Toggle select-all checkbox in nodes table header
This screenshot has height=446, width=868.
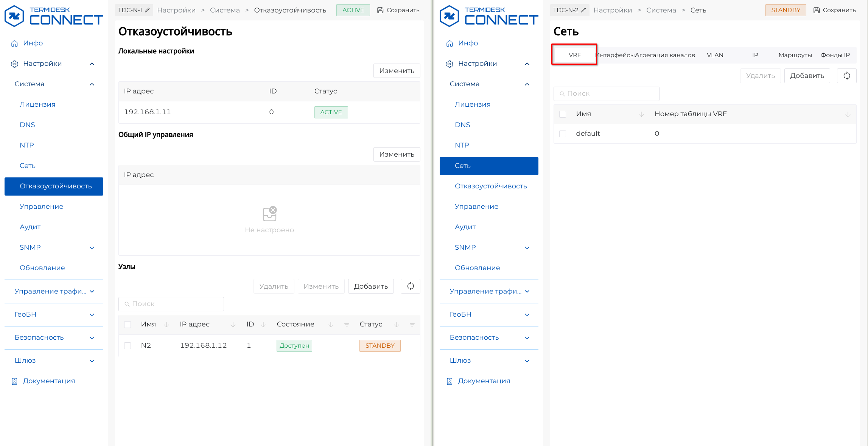click(128, 325)
